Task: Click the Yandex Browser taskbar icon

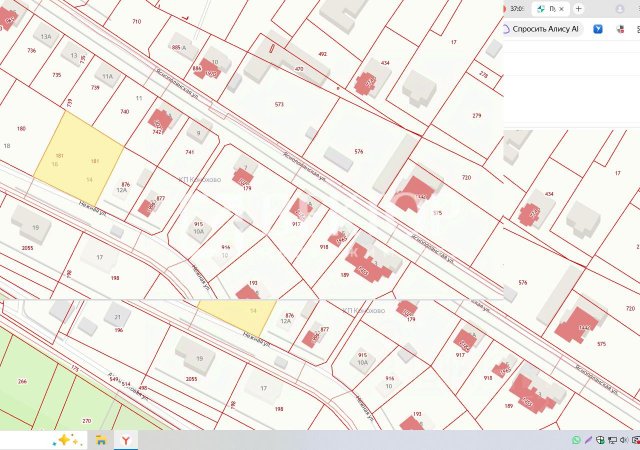Action: 126,440
